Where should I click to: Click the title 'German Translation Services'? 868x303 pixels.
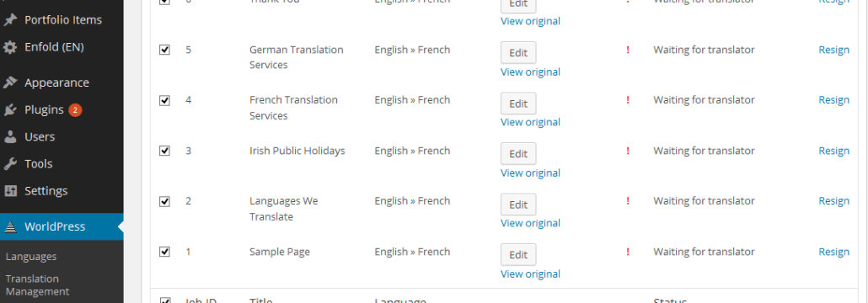pyautogui.click(x=296, y=57)
